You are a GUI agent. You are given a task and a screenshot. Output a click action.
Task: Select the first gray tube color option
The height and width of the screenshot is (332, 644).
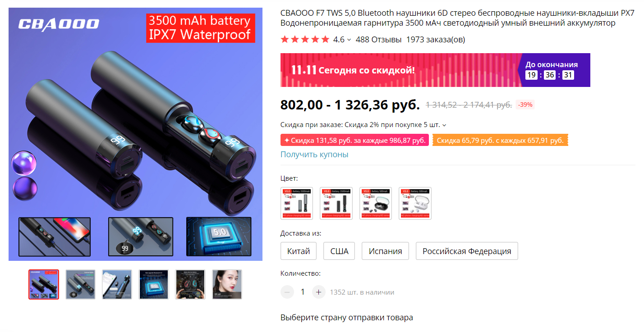coord(297,203)
